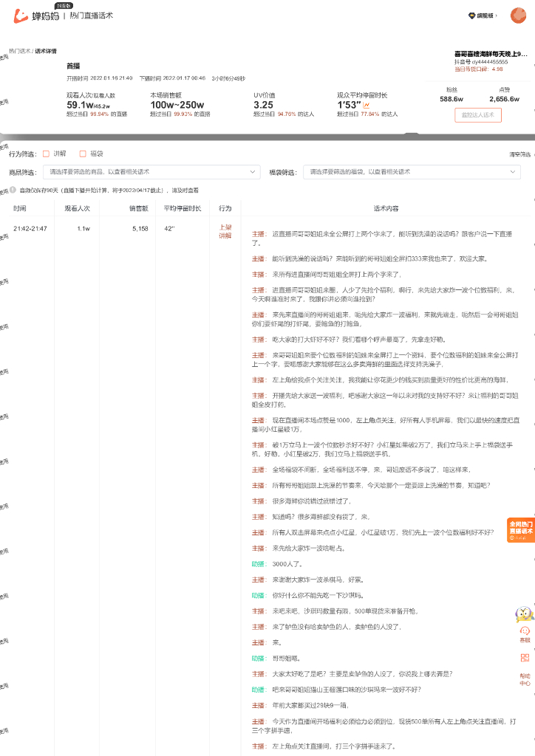Click the 旗舰版 membership diamond icon

tap(471, 16)
